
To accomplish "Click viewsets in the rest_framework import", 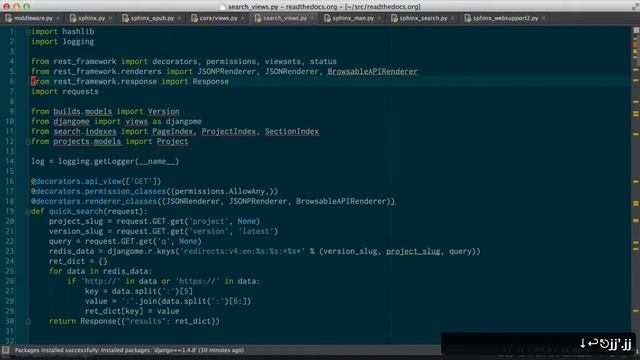I will pyautogui.click(x=283, y=62).
